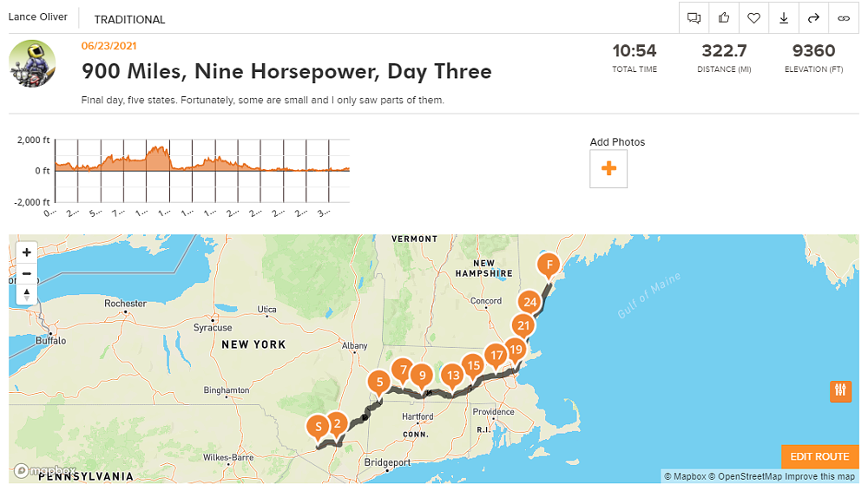Download the route file
This screenshot has height=491, width=868.
coord(784,18)
